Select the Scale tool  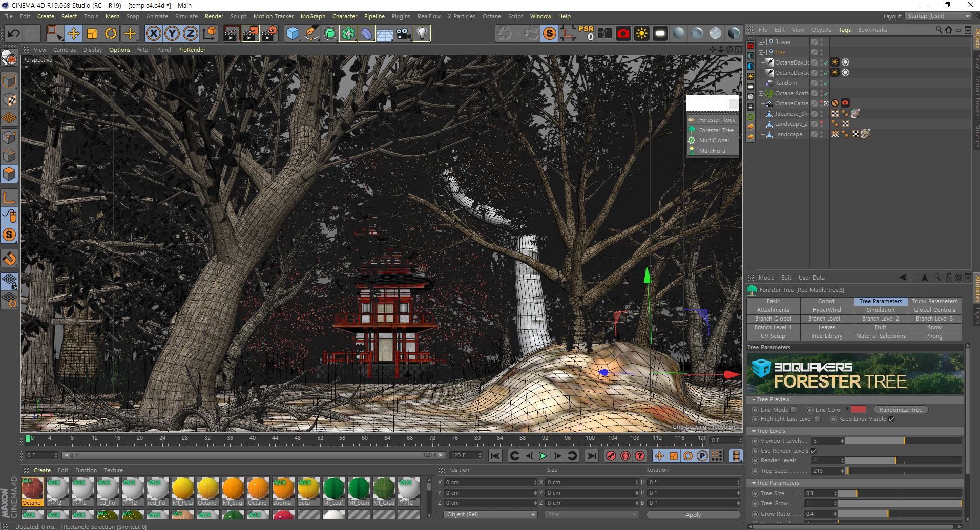[92, 34]
